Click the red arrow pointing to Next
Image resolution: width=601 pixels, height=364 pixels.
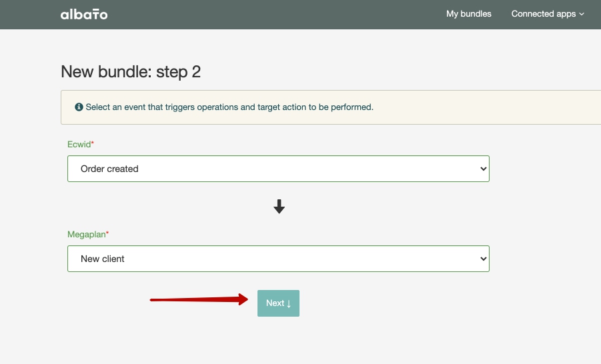pyautogui.click(x=199, y=300)
